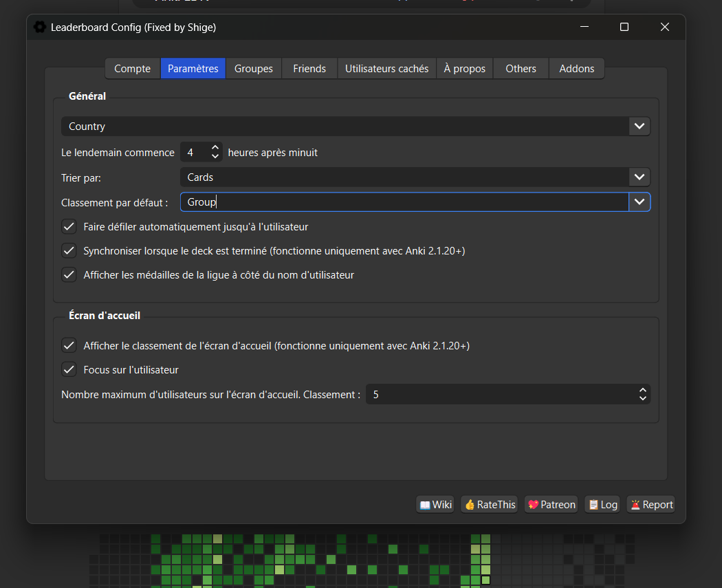Viewport: 722px width, 588px height.
Task: Open the 'Trier par' Cards dropdown
Action: click(x=639, y=177)
